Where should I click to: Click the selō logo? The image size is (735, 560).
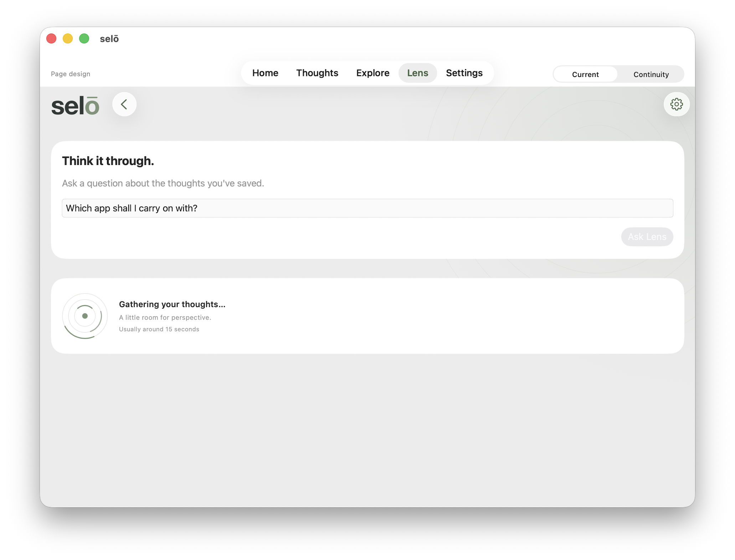[75, 105]
